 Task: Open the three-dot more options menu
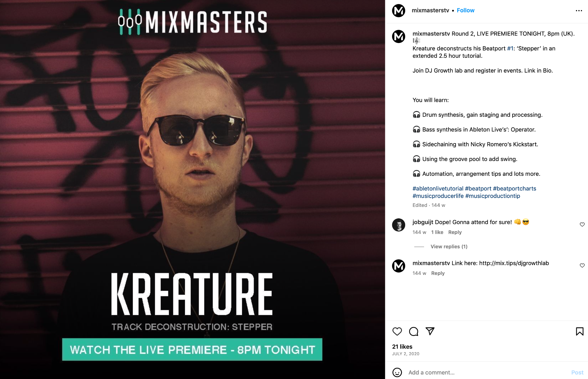tap(579, 11)
